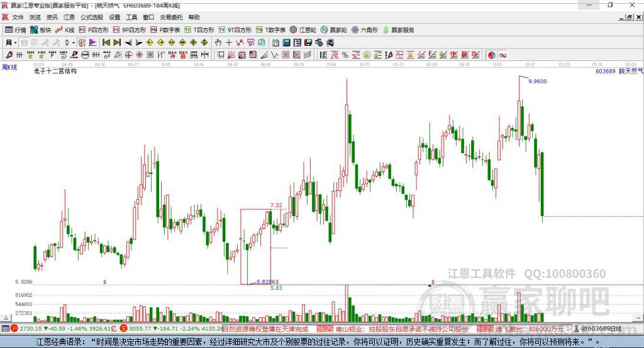Click Shenzhen index value 8055.77

[140, 329]
